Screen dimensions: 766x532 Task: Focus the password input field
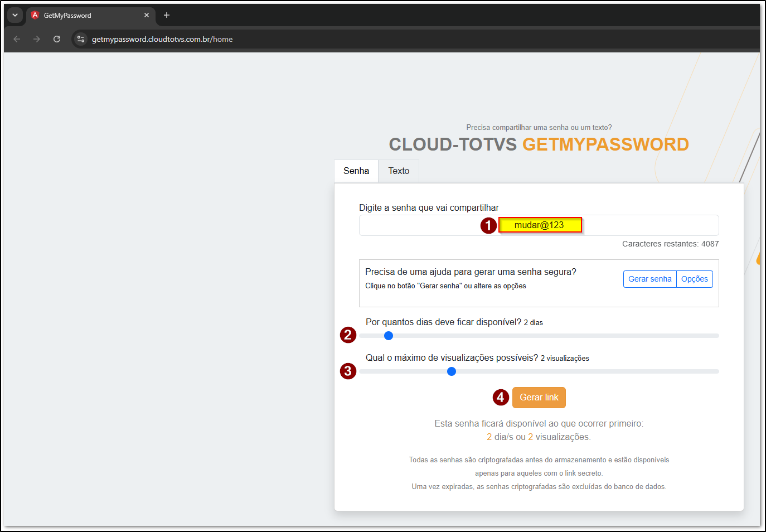point(539,225)
